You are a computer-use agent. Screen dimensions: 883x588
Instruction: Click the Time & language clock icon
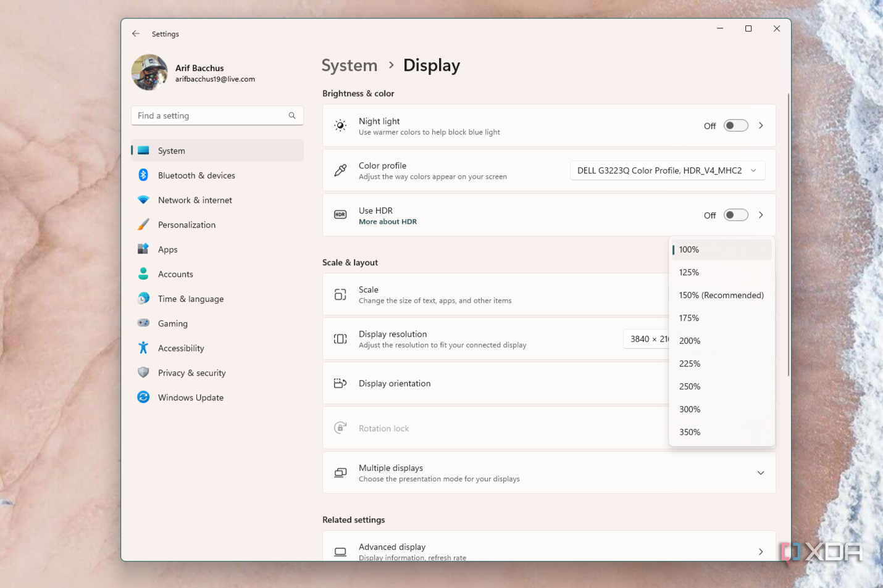pos(143,299)
